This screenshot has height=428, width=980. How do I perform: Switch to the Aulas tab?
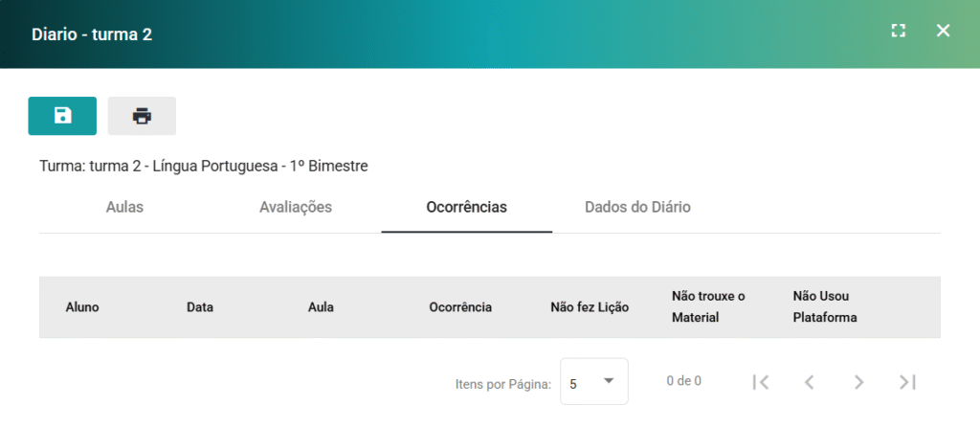point(125,207)
